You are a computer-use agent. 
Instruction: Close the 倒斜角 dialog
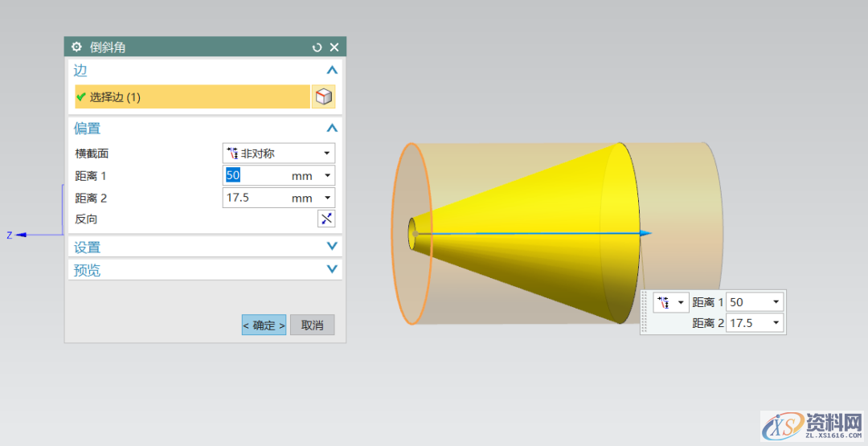[334, 47]
